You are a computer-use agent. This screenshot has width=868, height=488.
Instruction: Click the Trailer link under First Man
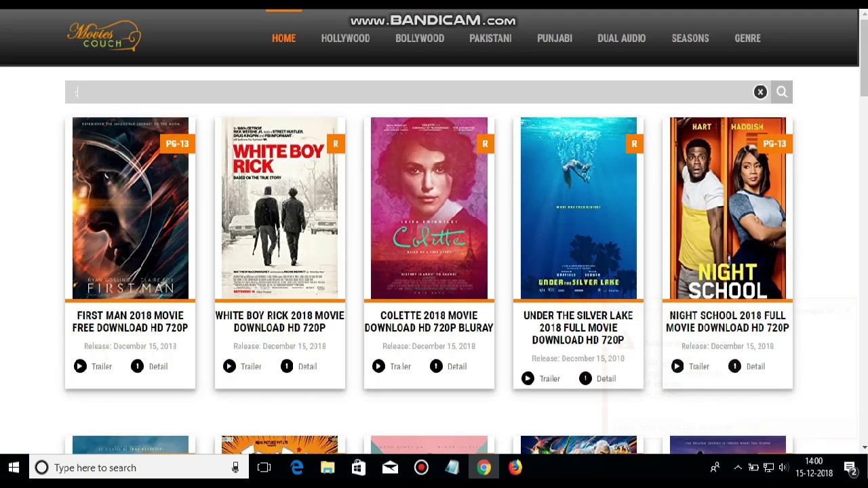102,367
